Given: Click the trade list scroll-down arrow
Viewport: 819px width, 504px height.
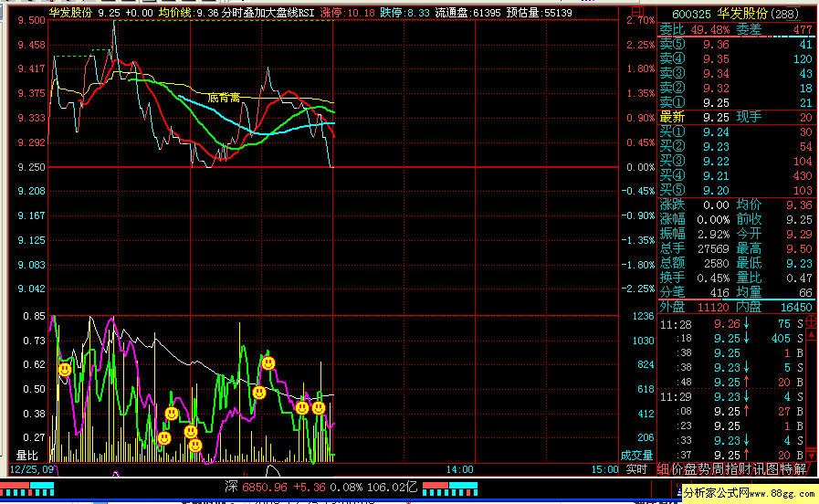Looking at the screenshot, I should click(x=811, y=456).
